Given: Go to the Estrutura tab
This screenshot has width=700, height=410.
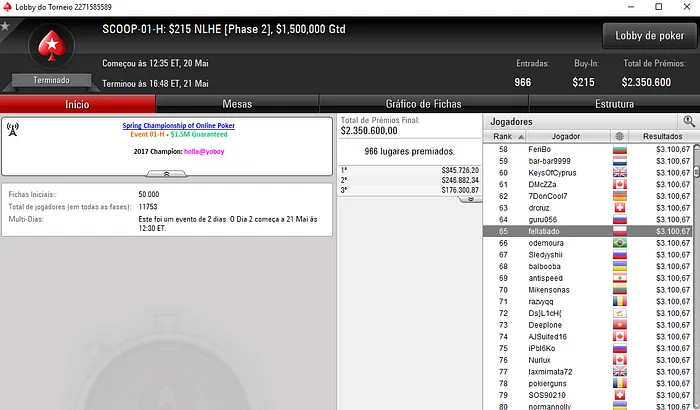Looking at the screenshot, I should [x=614, y=104].
